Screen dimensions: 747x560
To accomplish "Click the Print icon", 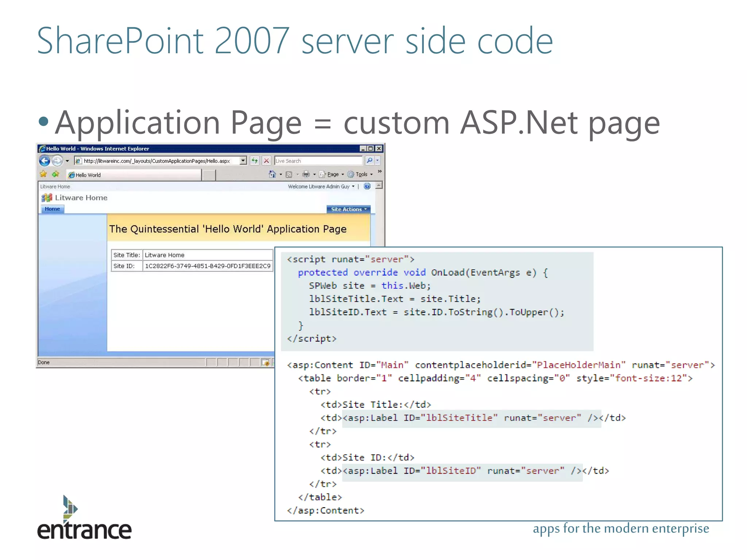I will click(306, 174).
